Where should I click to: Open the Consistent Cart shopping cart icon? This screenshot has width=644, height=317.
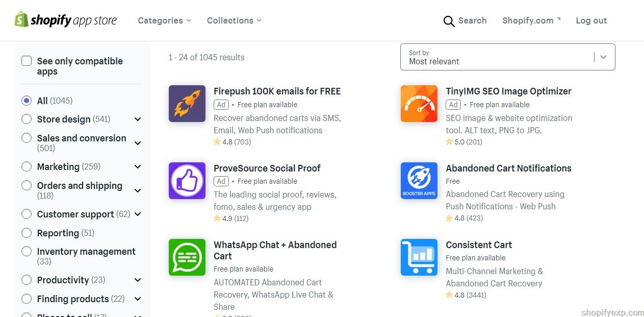pos(419,257)
